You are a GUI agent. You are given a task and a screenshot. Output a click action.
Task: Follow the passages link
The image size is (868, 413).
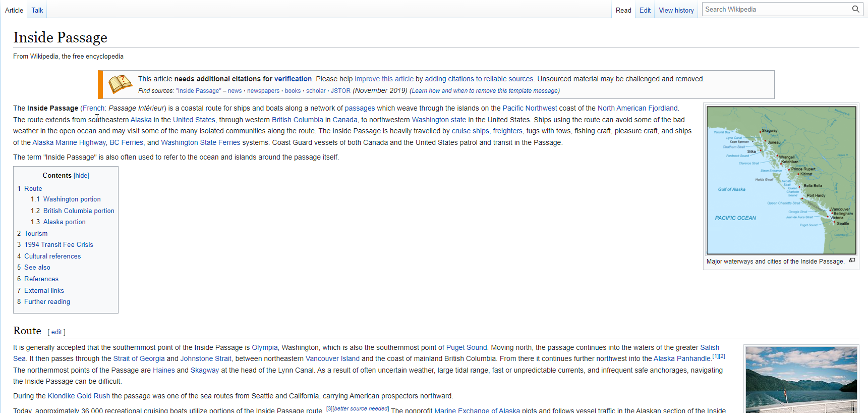pyautogui.click(x=360, y=108)
